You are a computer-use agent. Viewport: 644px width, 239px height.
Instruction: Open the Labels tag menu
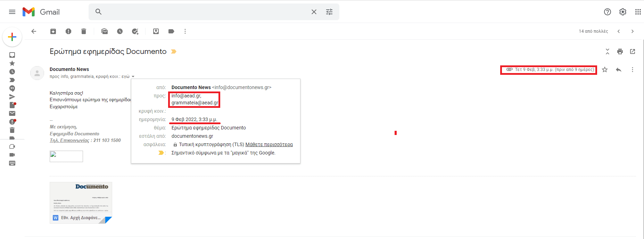point(171,31)
